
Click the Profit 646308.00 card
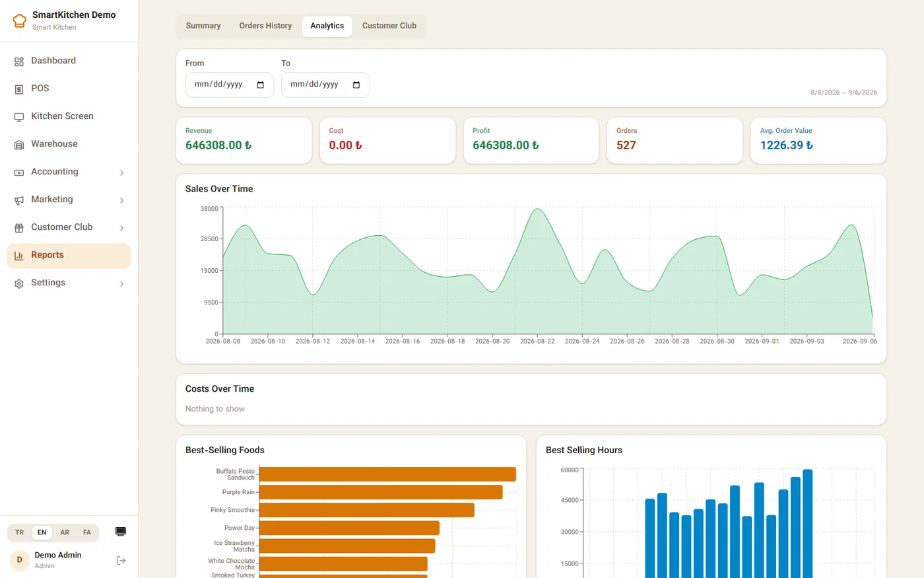click(x=531, y=141)
